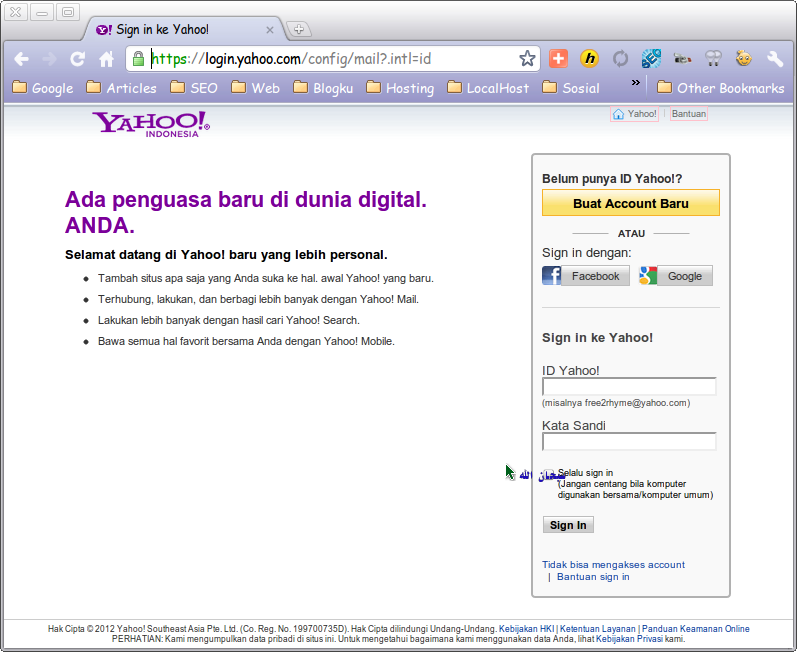Go back with the browser back arrow

[21, 59]
